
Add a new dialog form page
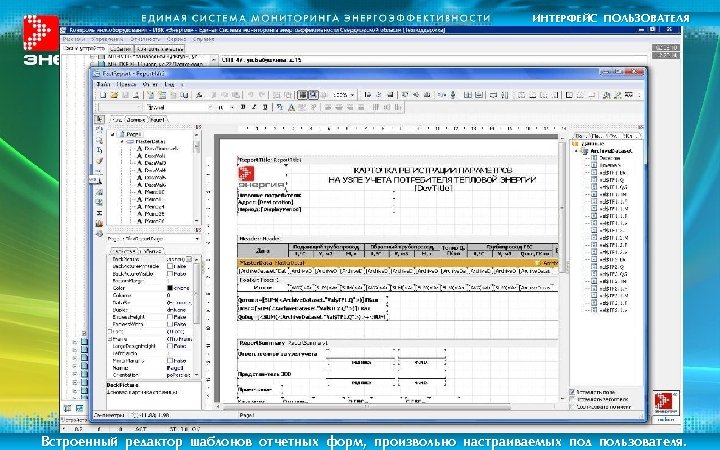pyautogui.click(x=162, y=95)
